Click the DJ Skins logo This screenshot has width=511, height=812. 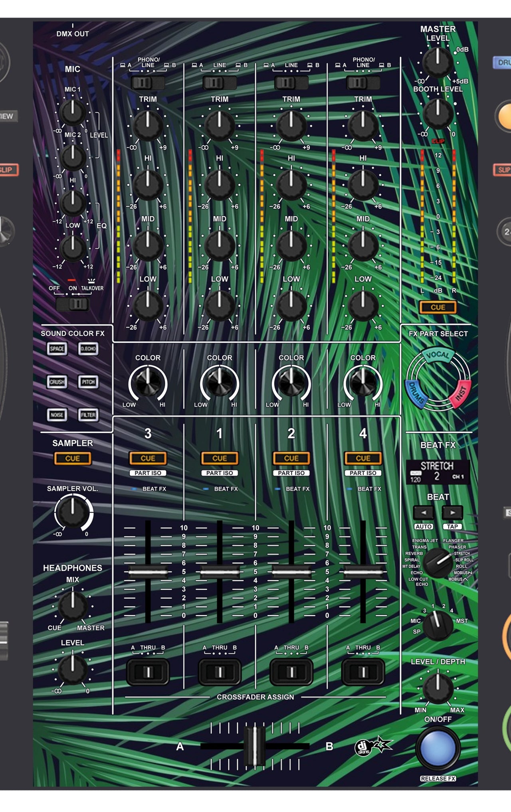point(373,746)
